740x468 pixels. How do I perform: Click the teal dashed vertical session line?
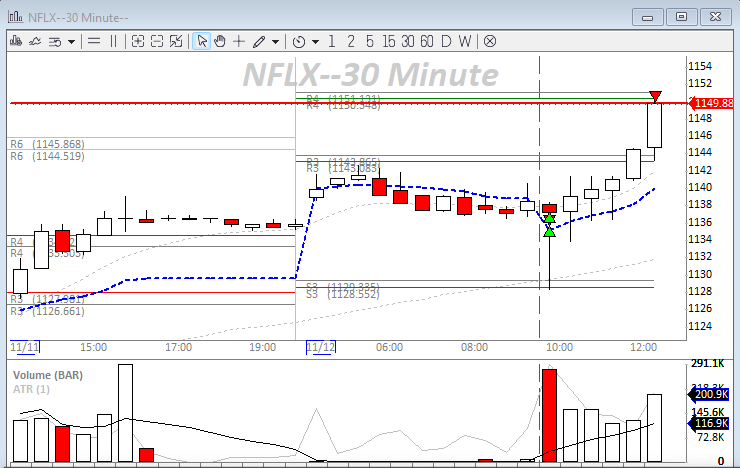pyautogui.click(x=539, y=197)
